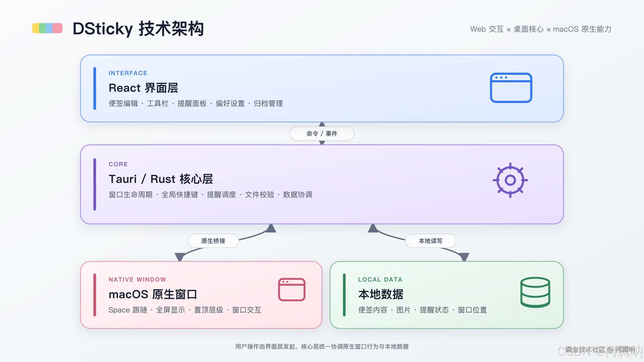This screenshot has width=644, height=362.
Task: Select the macOS 原生窗口 heading
Action: pyautogui.click(x=153, y=294)
